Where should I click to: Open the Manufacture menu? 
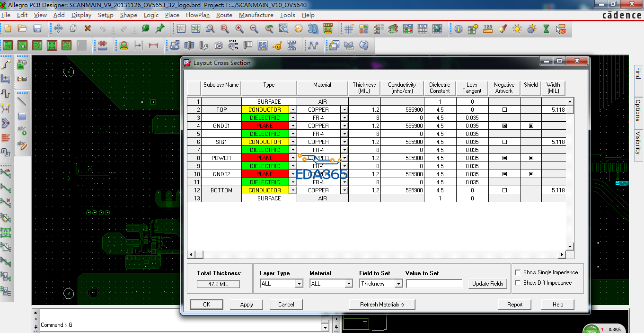(x=256, y=15)
